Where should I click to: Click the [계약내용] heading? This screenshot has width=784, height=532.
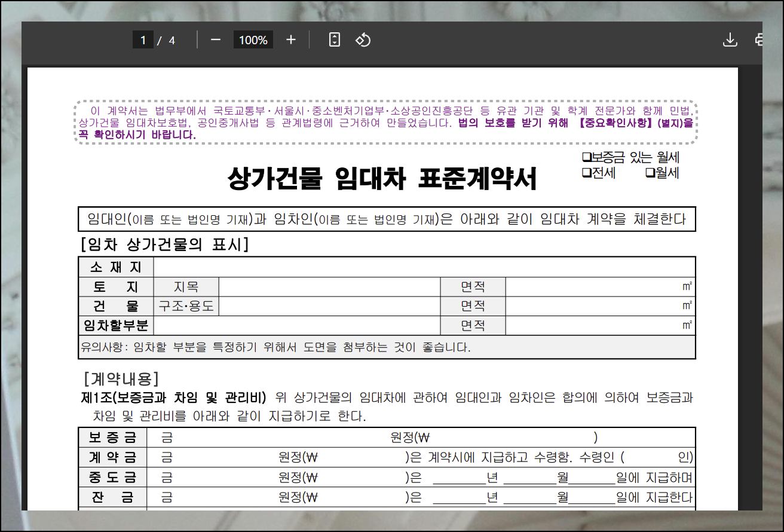pyautogui.click(x=121, y=378)
